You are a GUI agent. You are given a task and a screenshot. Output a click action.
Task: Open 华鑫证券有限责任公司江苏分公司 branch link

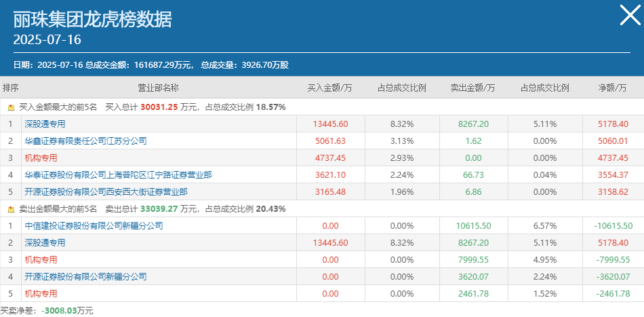(85, 141)
